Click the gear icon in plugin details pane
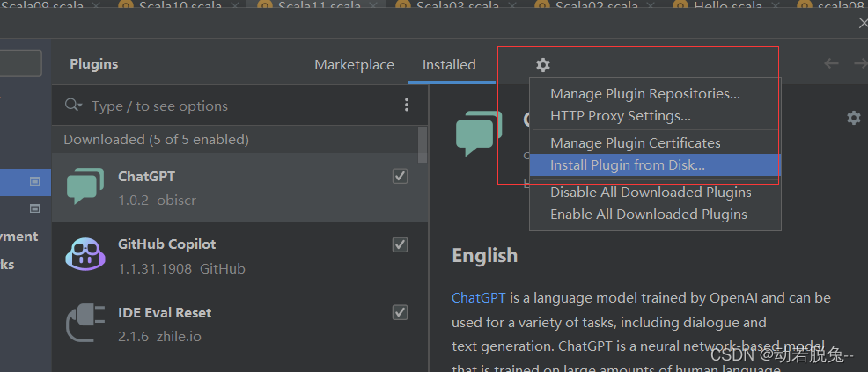The width and height of the screenshot is (868, 372). pos(854,117)
